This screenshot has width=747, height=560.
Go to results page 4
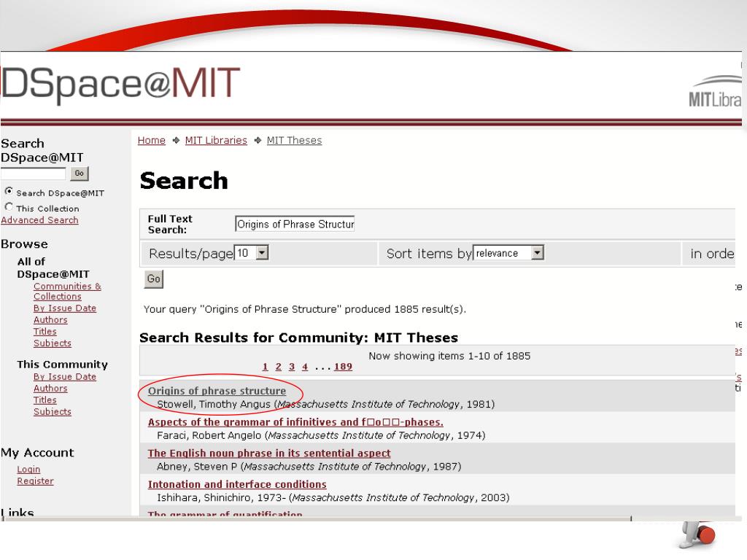click(x=305, y=367)
